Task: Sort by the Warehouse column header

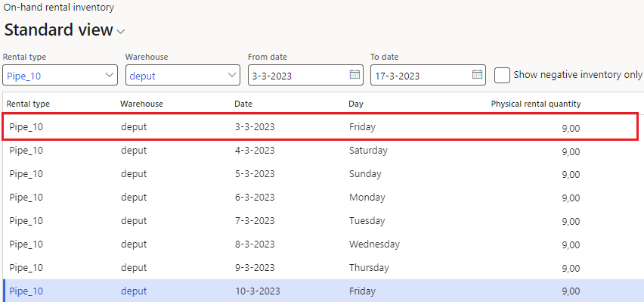Action: (x=141, y=104)
